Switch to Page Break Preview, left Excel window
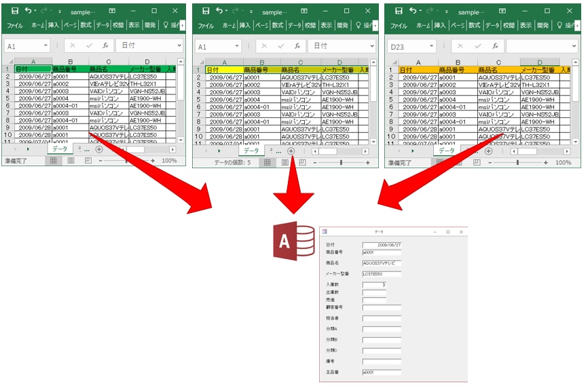Screen dimensions: 588x388 tap(88, 161)
